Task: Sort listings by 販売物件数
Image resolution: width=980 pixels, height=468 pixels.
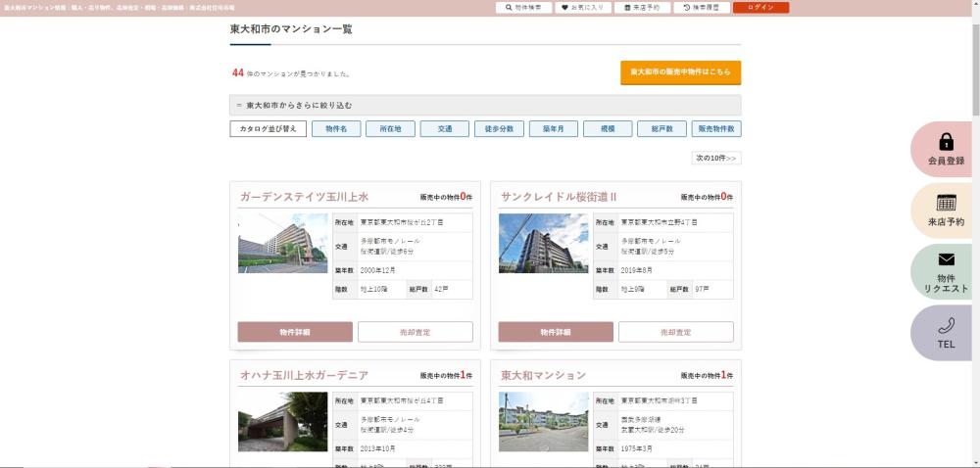Action: tap(716, 129)
